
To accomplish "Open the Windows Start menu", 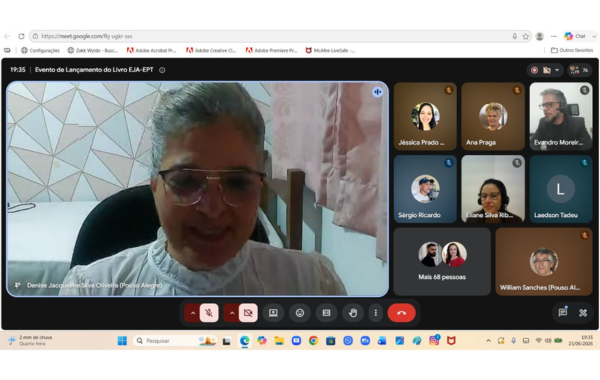I will pos(122,341).
